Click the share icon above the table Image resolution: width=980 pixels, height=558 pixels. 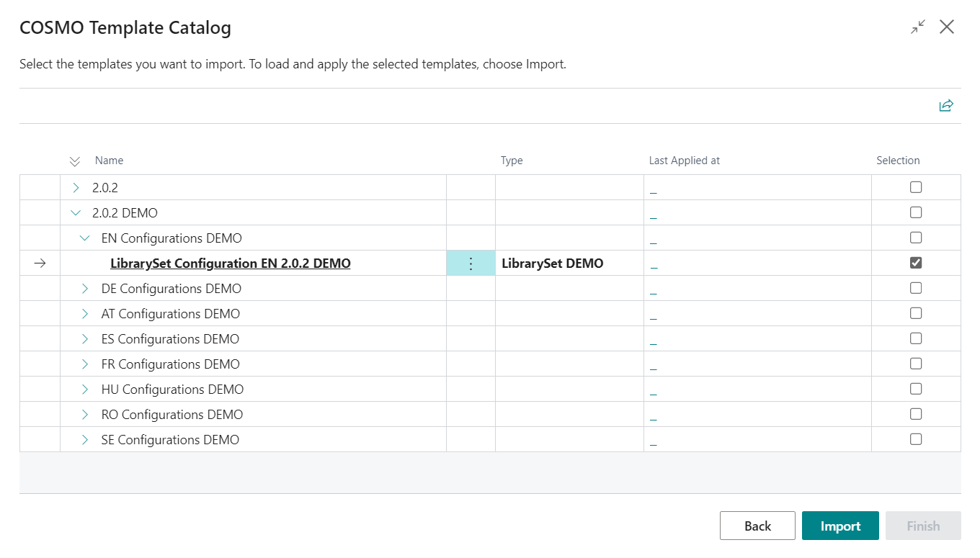tap(946, 106)
